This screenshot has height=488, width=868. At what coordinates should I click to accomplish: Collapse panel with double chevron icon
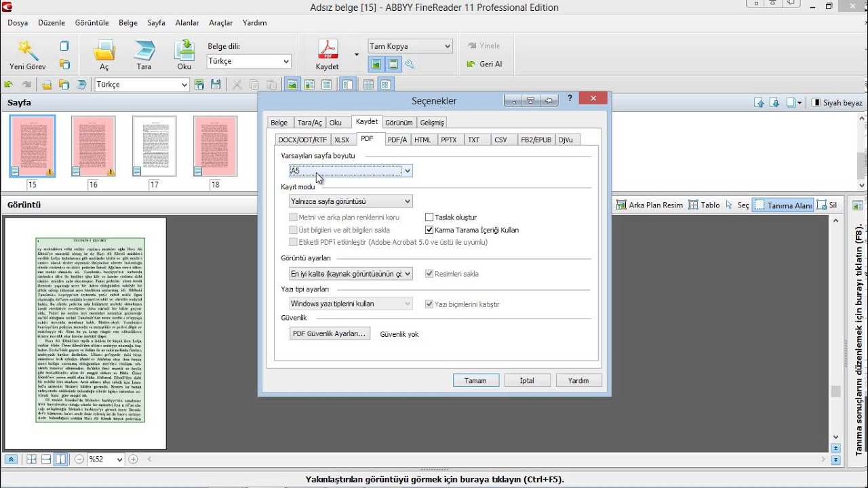pos(12,459)
